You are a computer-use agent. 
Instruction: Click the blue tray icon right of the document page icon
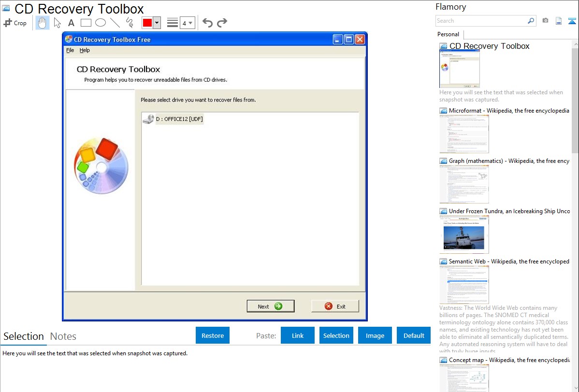tap(572, 21)
